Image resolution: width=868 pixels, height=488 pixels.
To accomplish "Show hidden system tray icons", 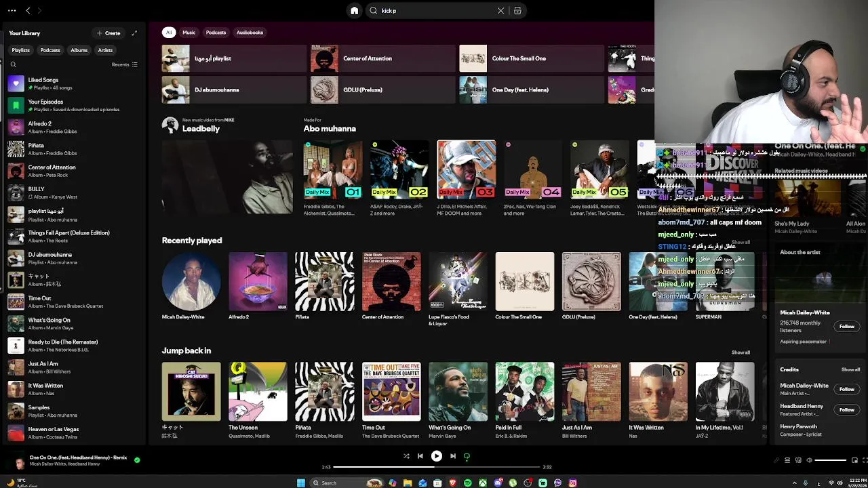I will point(795,483).
